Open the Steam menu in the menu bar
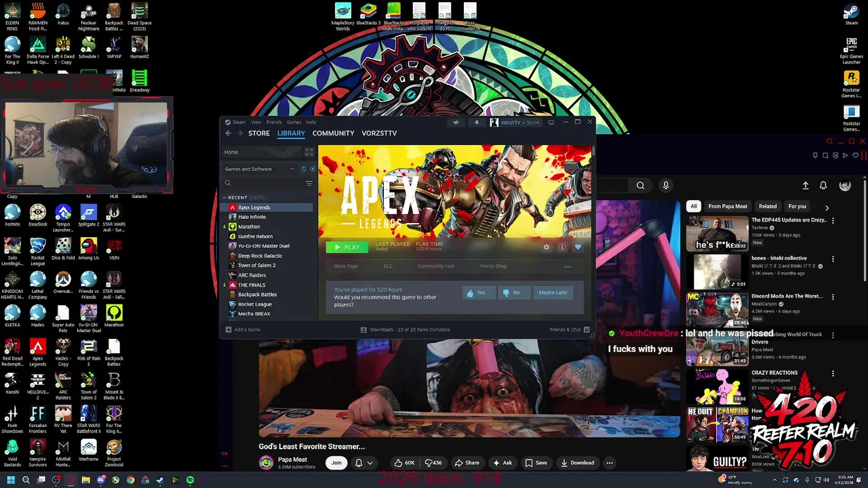Viewport: 868px width, 488px height. (x=239, y=123)
